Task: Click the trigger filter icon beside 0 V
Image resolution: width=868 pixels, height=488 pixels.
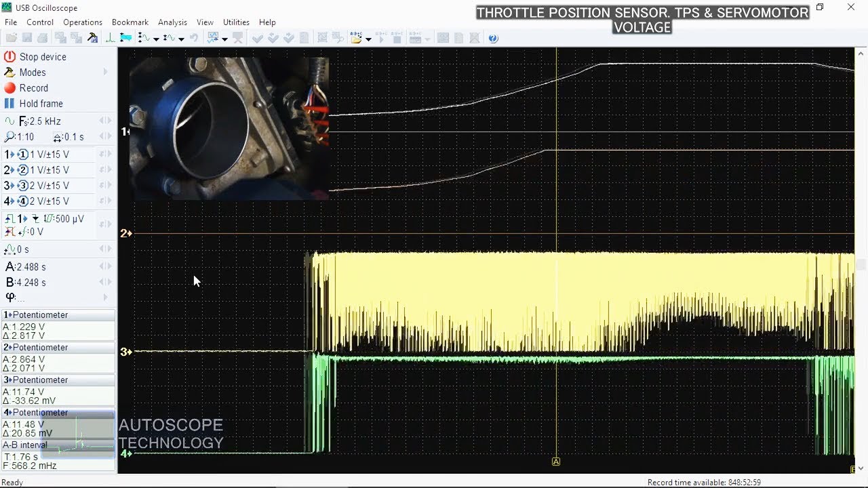Action: click(9, 232)
